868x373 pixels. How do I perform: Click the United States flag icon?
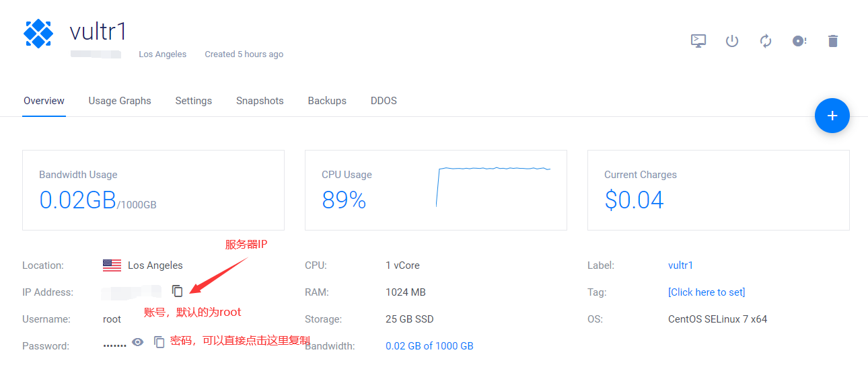click(112, 265)
